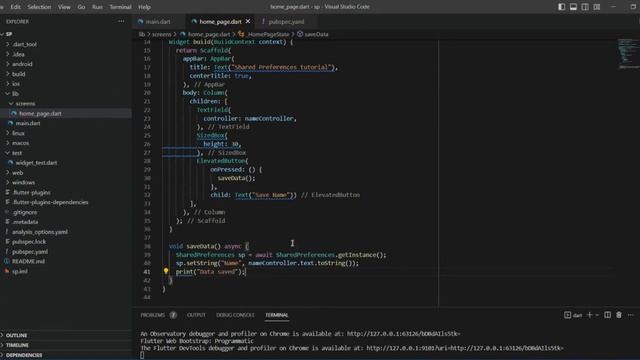640x360 pixels.
Task: Kill terminal with trash icon
Action: pos(619,315)
